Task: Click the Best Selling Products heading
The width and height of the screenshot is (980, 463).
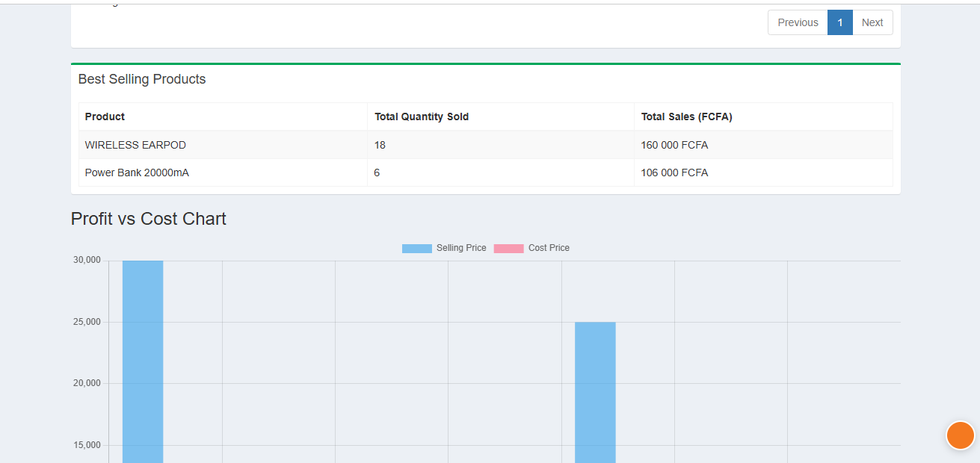Action: coord(142,79)
